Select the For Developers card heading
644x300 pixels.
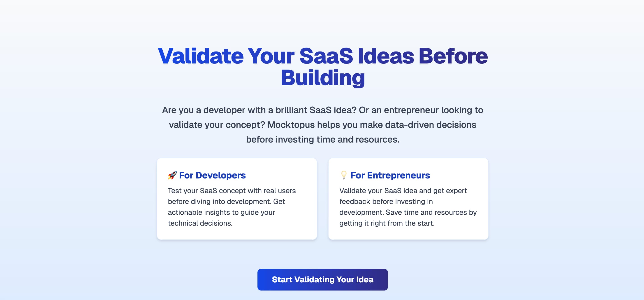click(x=212, y=175)
